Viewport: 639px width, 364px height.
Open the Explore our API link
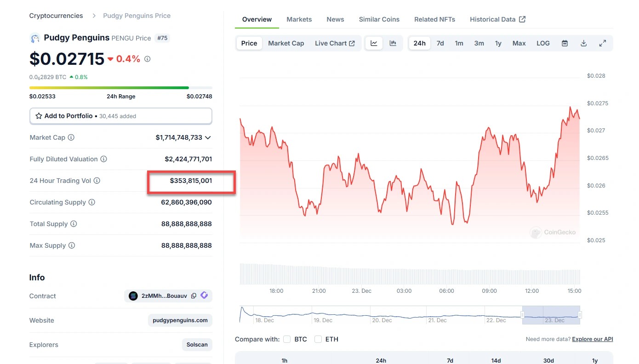point(592,339)
